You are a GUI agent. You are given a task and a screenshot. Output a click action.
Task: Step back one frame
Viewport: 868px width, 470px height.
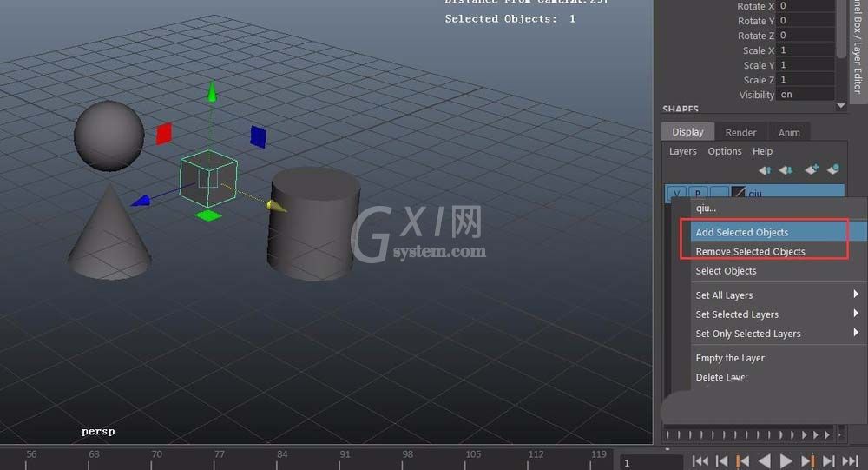tap(722, 461)
